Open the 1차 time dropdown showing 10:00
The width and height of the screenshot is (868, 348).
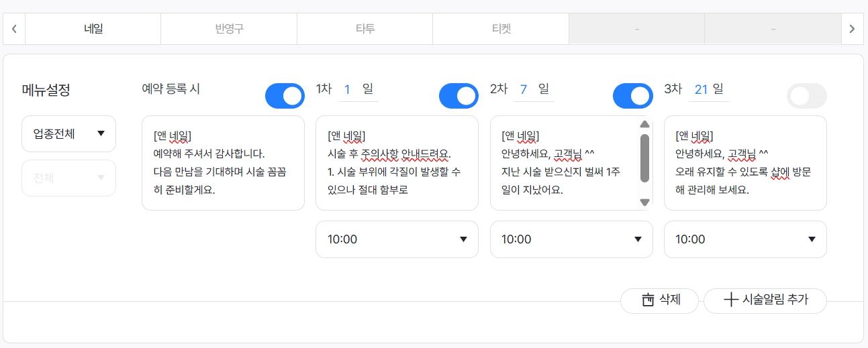coord(397,239)
